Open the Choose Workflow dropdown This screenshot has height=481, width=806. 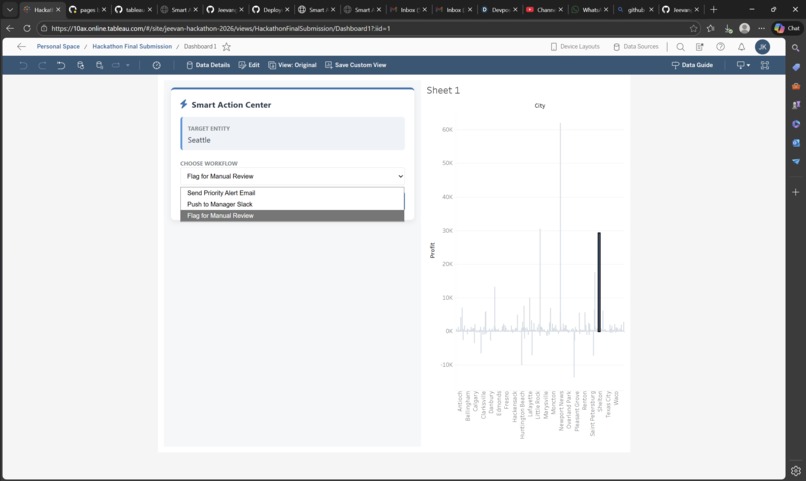292,176
